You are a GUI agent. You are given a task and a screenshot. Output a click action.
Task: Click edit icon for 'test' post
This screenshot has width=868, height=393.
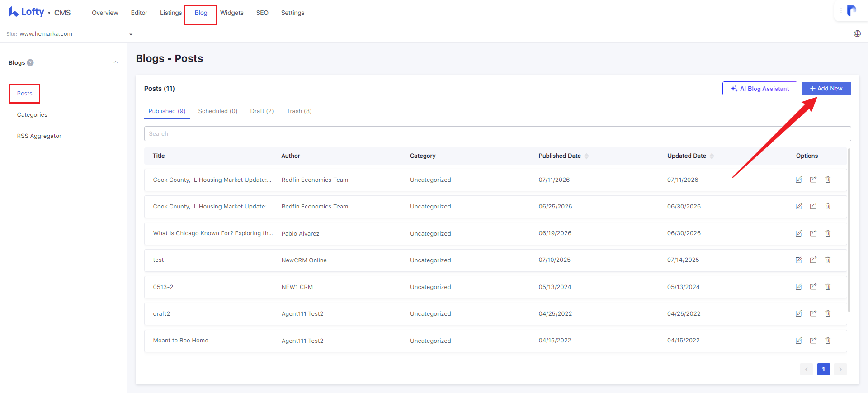tap(799, 260)
